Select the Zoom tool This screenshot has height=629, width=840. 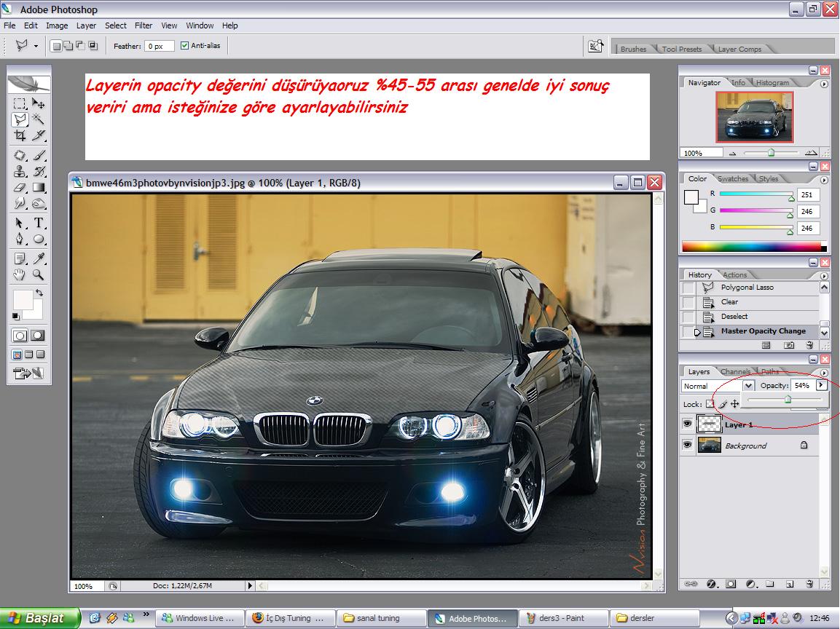pos(38,274)
